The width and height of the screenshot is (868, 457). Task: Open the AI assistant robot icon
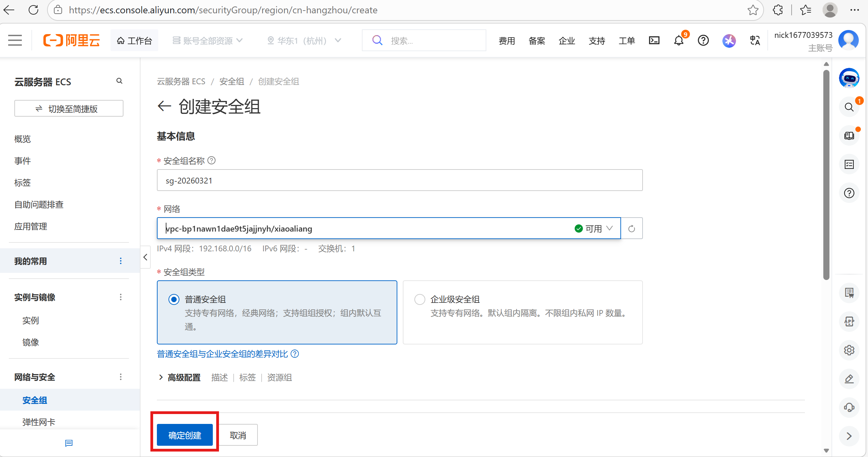[x=849, y=78]
